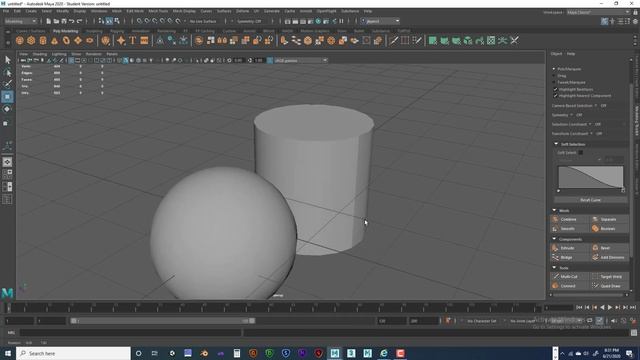640x360 pixels.
Task: Open the Edit Mesh menu
Action: tap(135, 11)
